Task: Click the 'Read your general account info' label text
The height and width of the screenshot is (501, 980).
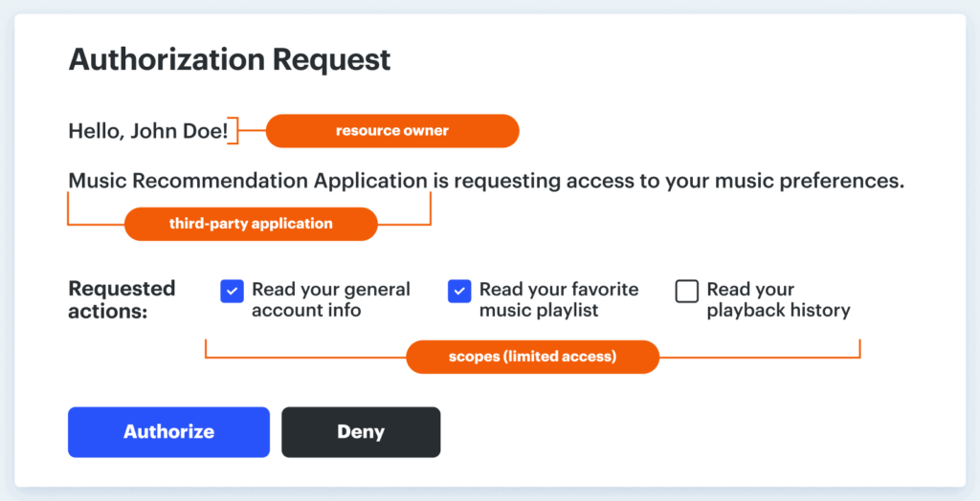Action: tap(330, 299)
